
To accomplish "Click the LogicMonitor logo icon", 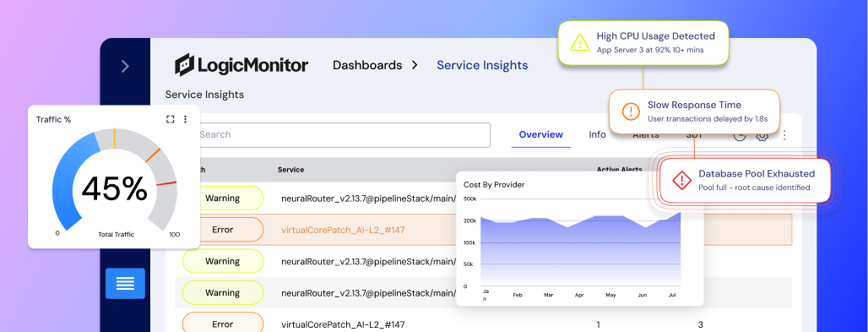I will [x=184, y=65].
